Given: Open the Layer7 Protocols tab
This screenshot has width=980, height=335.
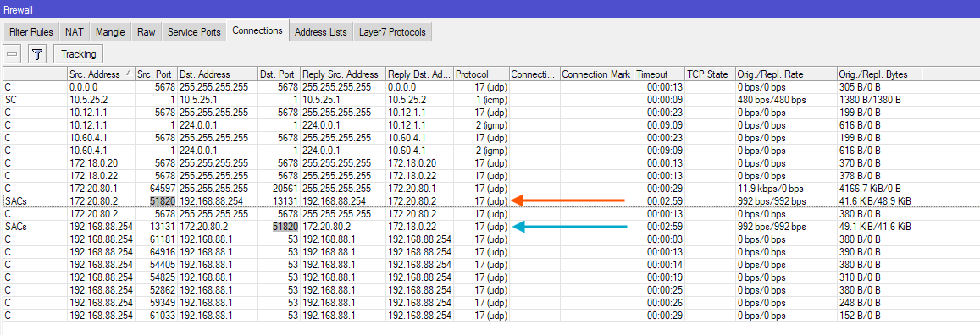Looking at the screenshot, I should tap(392, 32).
